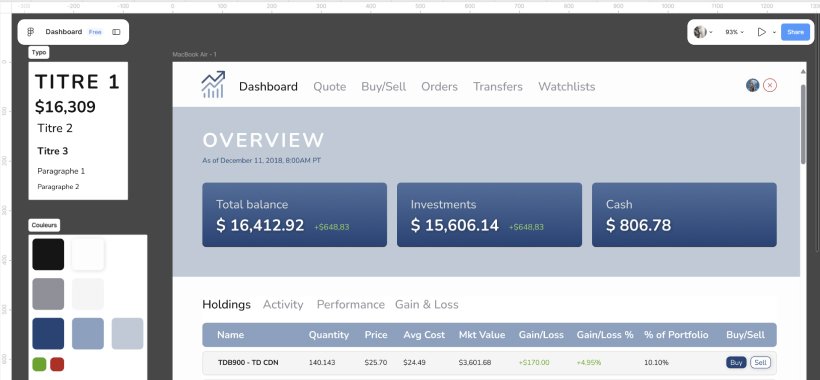Click the dashboard vertical scrollbar thumb

803,124
